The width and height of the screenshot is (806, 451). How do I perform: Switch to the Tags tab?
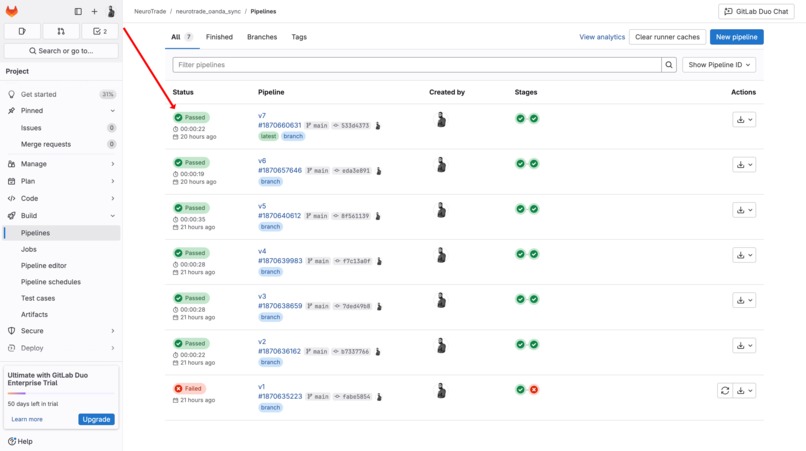[299, 37]
